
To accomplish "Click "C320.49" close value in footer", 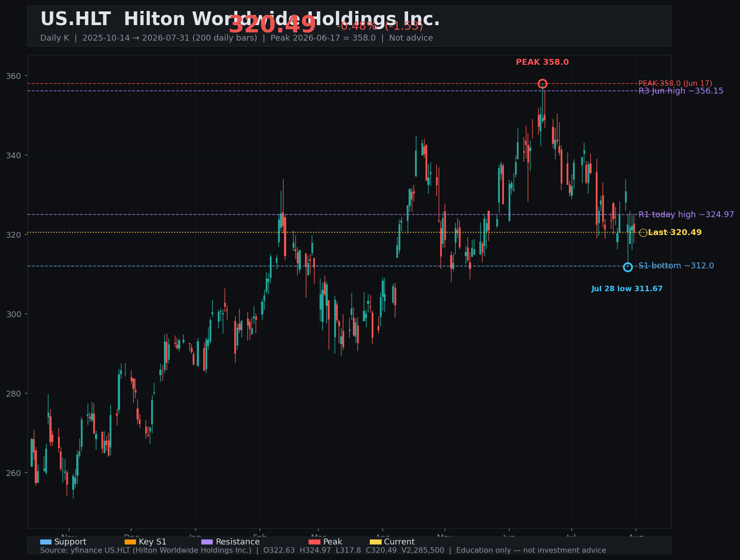I will pos(381,550).
